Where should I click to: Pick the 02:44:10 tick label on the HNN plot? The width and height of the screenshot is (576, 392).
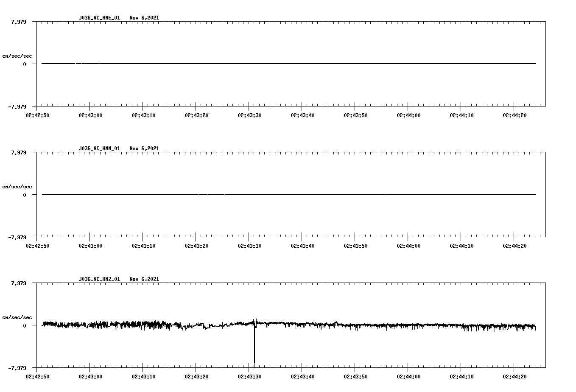(x=461, y=246)
